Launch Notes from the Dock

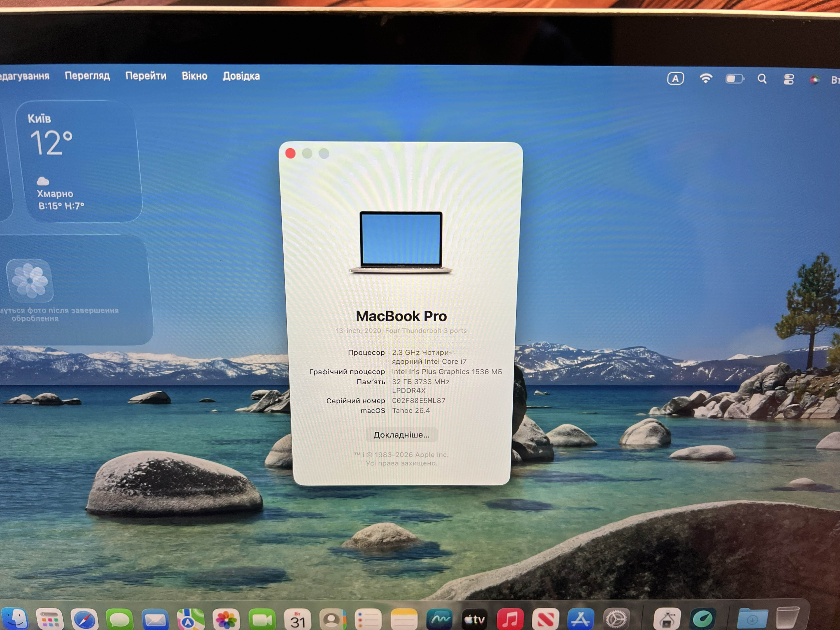point(404,620)
